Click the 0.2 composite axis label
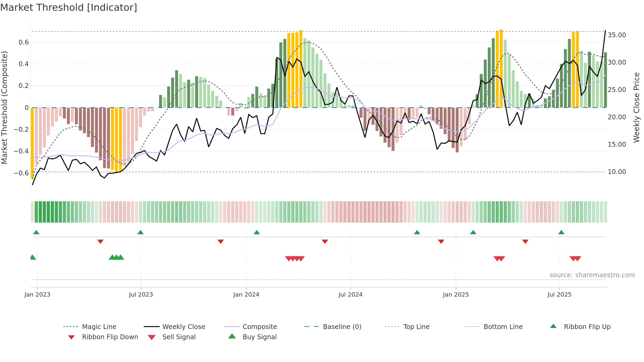This screenshot has width=644, height=362. pos(24,86)
